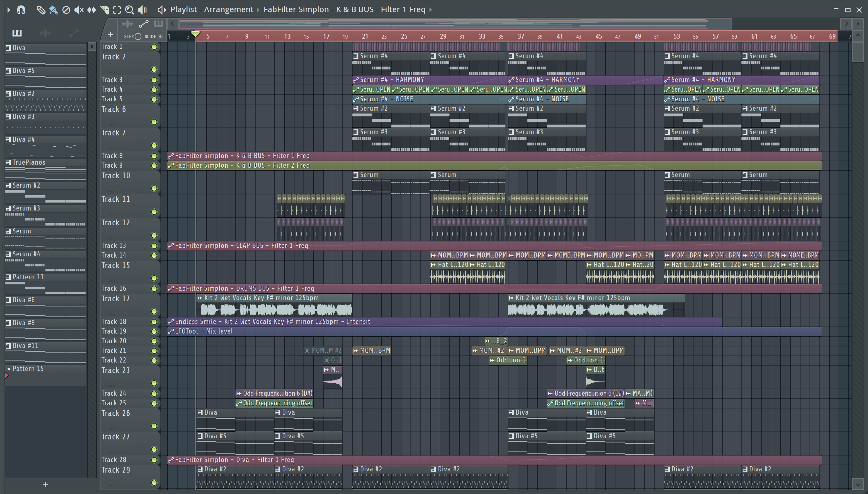Select LFOTool - Mix level automation clip
This screenshot has height=494, width=868.
494,331
